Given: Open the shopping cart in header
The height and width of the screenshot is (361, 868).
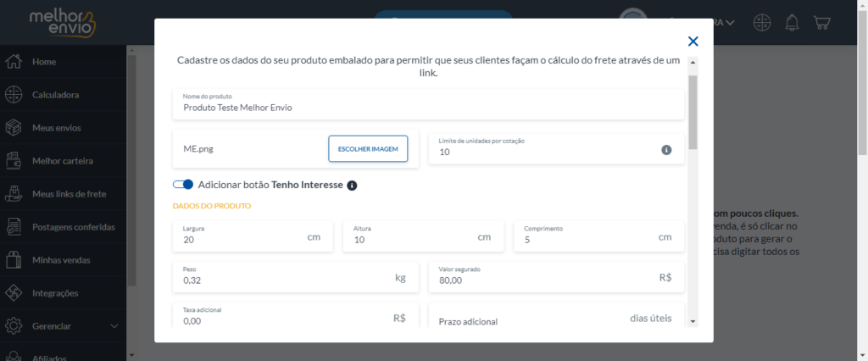Looking at the screenshot, I should pos(822,22).
